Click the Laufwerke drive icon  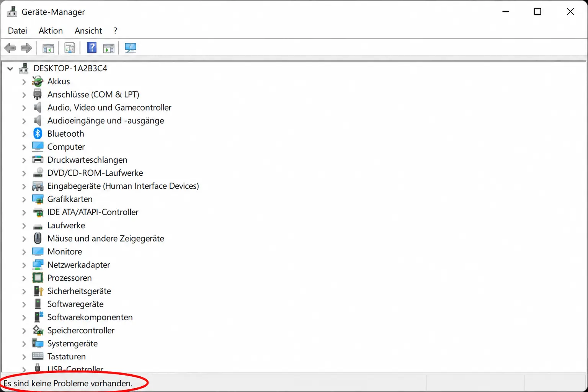click(38, 226)
